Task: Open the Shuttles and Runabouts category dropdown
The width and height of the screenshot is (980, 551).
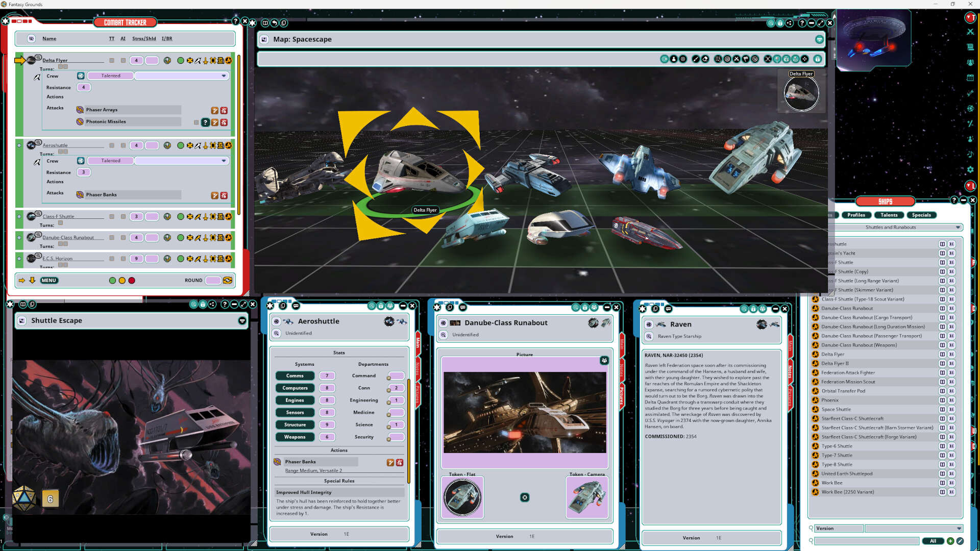Action: pos(958,228)
